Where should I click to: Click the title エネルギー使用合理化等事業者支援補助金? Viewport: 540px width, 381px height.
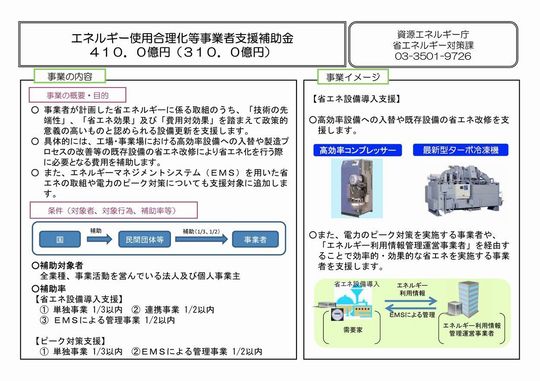(x=182, y=38)
